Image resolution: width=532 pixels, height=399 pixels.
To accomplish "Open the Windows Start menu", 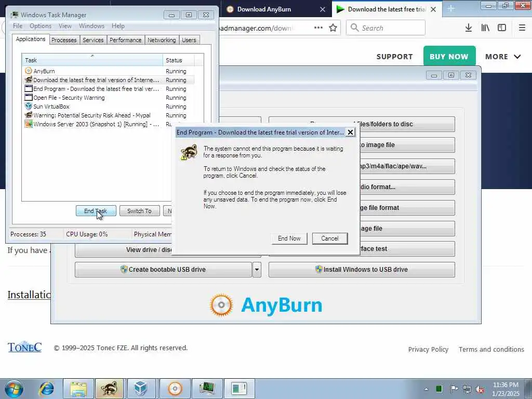I will click(14, 389).
